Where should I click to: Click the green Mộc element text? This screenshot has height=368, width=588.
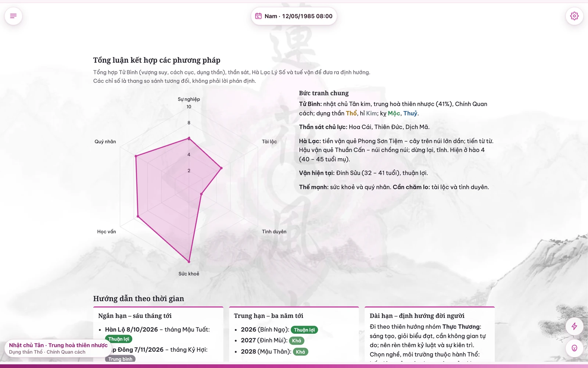(x=394, y=113)
